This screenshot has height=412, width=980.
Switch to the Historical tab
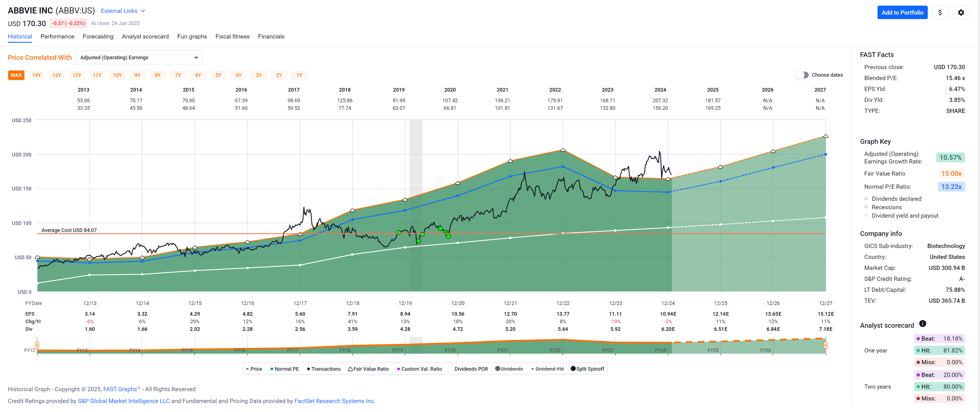click(x=20, y=37)
